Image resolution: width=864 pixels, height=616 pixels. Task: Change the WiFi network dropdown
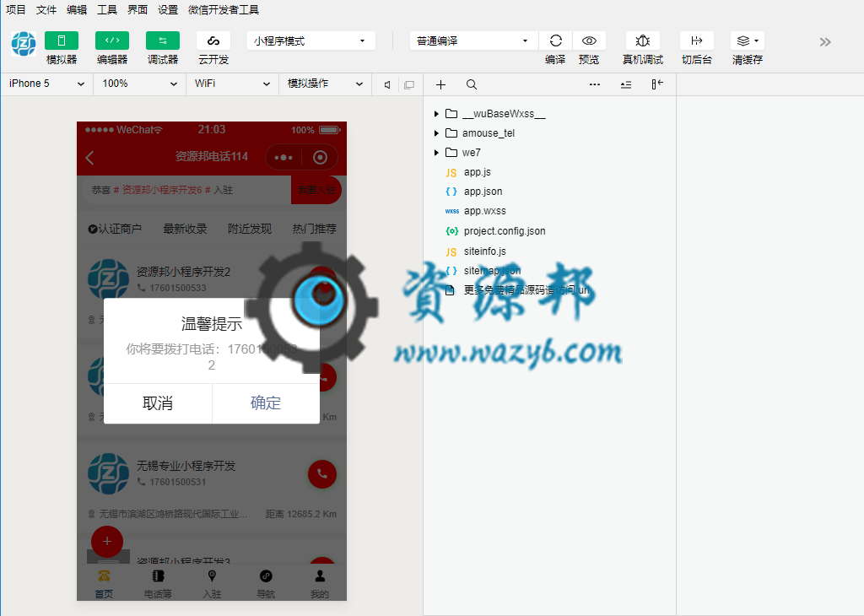[x=232, y=84]
